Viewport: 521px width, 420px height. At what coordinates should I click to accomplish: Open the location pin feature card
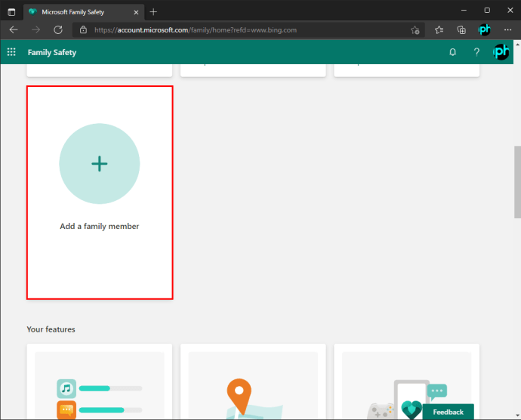pos(253,381)
